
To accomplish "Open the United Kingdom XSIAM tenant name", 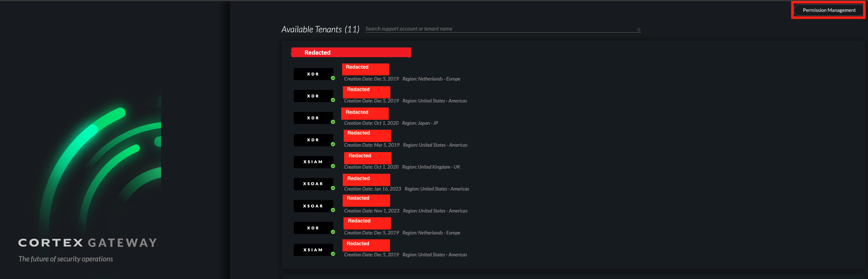I will point(367,158).
